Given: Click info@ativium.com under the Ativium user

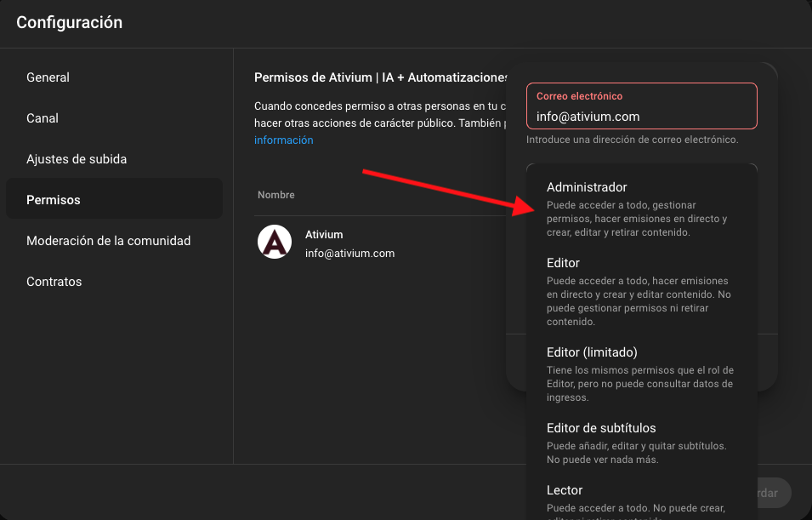Looking at the screenshot, I should [x=349, y=254].
